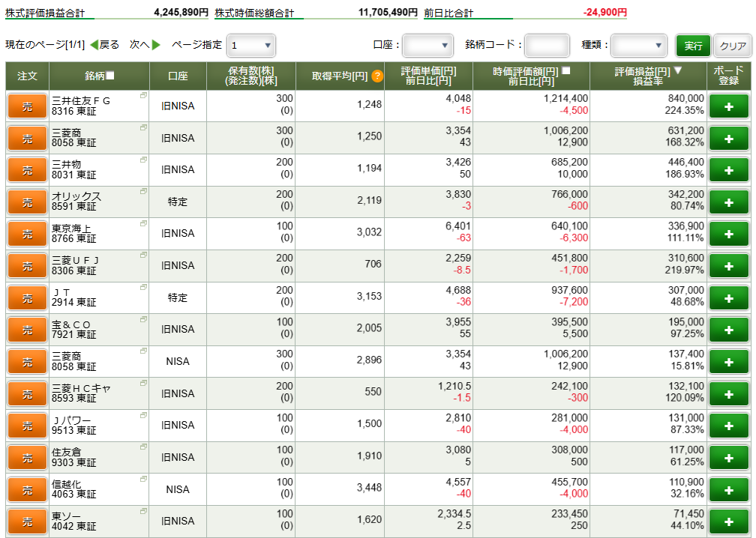Add 住友倉 to board with plus
Viewport: 756px width, 538px height.
pyautogui.click(x=728, y=458)
